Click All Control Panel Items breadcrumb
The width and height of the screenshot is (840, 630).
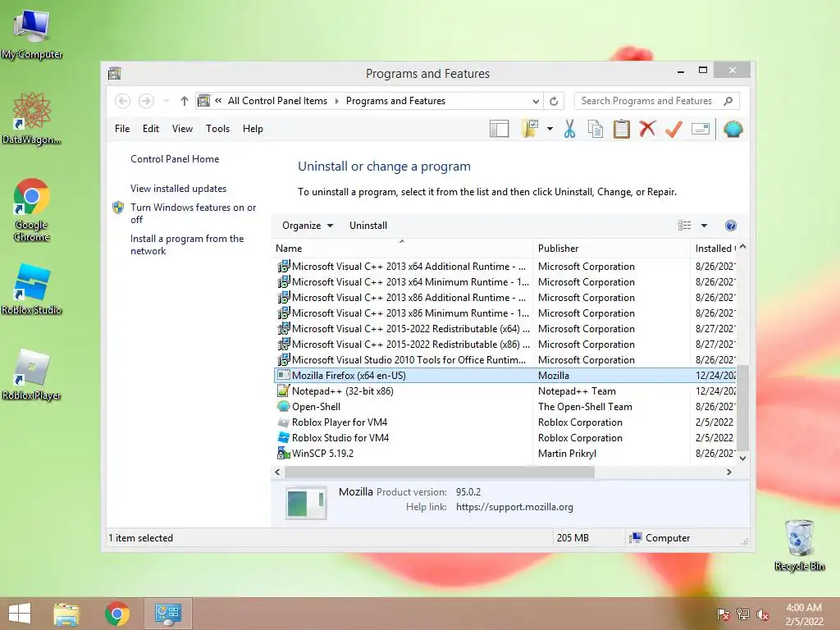[277, 101]
